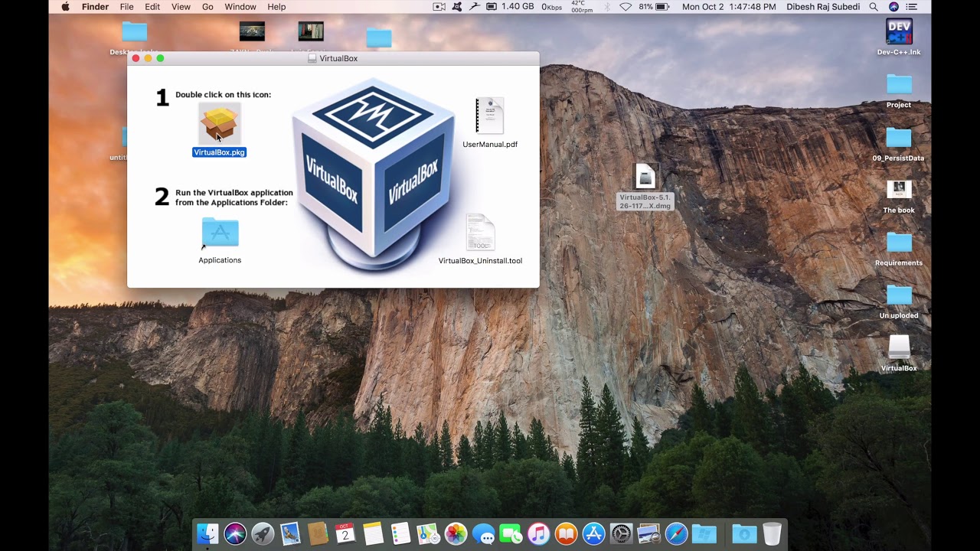Open Safari in the Dock

[676, 533]
